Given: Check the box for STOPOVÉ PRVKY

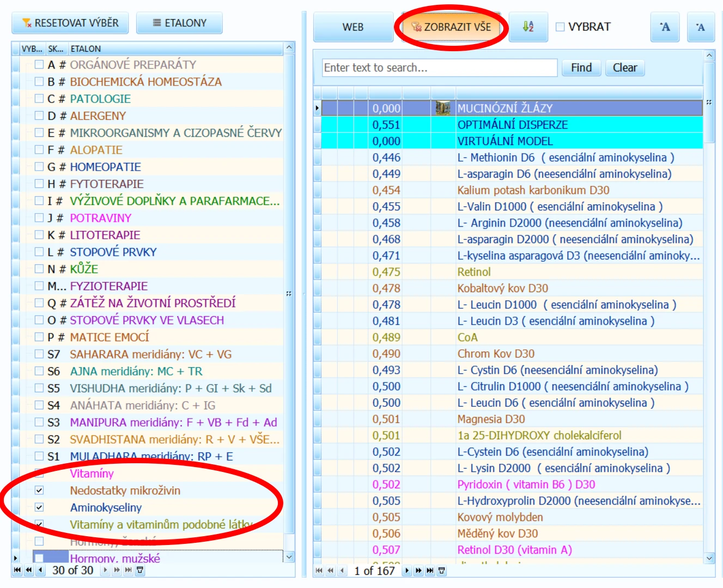Looking at the screenshot, I should pos(39,252).
